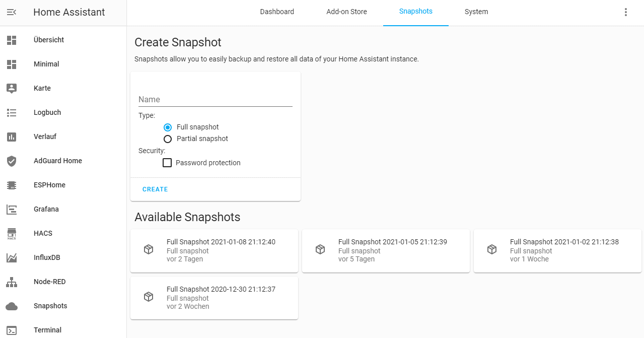Open the System tab

coord(476,12)
